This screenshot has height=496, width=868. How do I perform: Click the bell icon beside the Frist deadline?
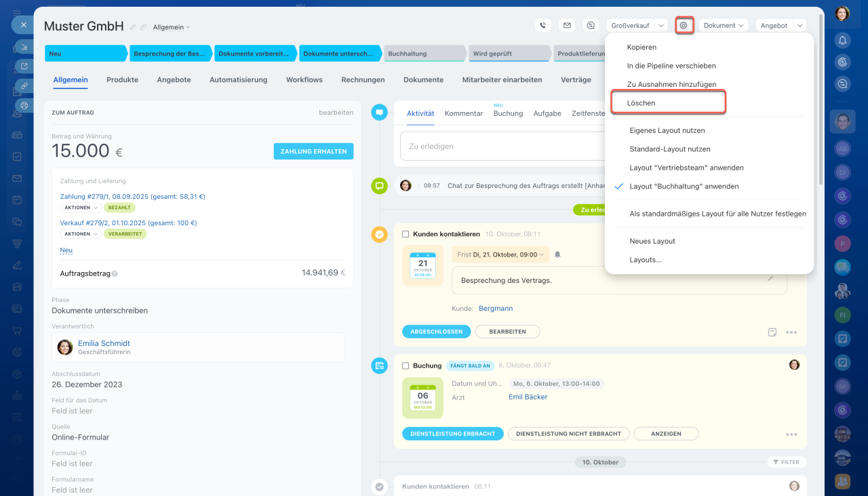557,254
